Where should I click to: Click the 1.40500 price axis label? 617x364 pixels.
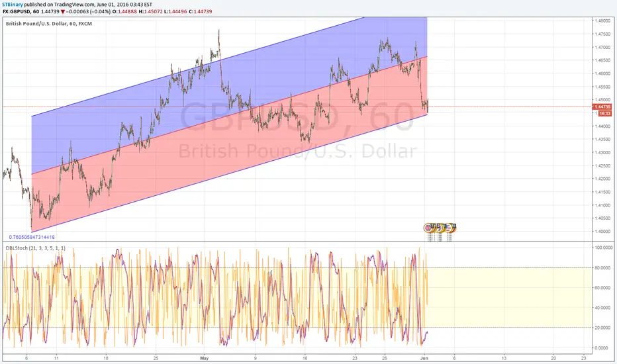tap(602, 218)
